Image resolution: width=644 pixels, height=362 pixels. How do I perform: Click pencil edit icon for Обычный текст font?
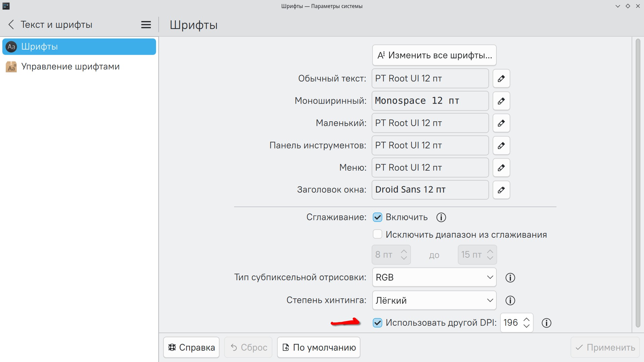pos(501,78)
